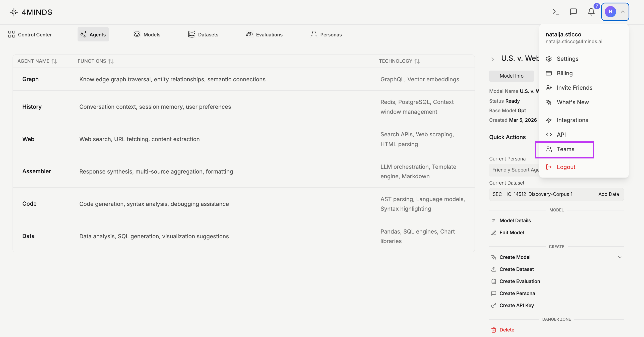Click Logout in user menu
The height and width of the screenshot is (337, 644).
point(584,167)
